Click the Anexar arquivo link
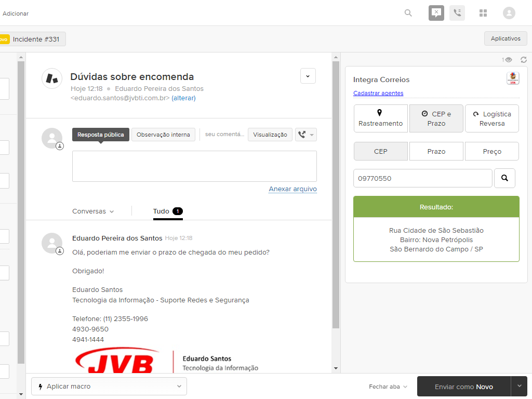The image size is (532, 399). click(x=293, y=189)
